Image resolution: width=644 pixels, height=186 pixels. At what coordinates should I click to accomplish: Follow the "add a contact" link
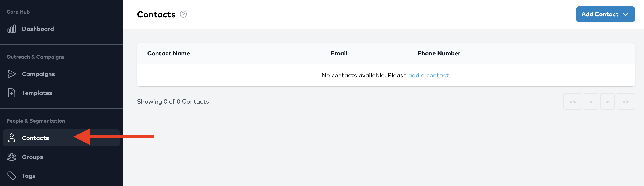click(x=428, y=75)
